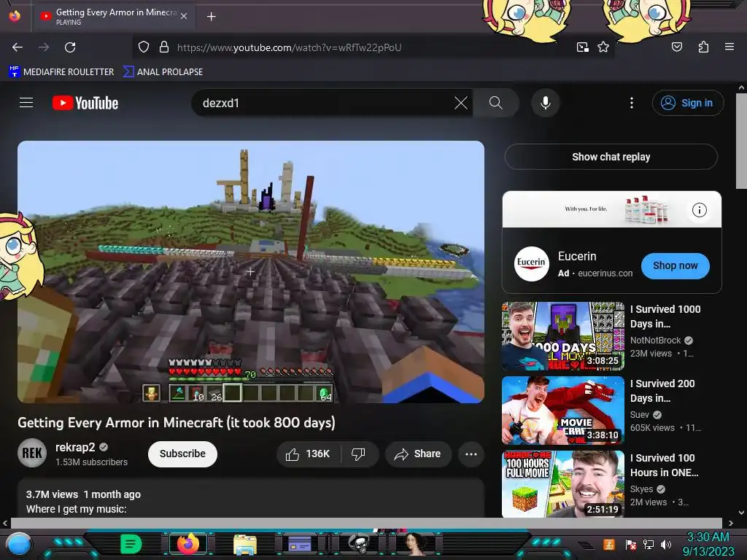Click the network tray icon

(648, 545)
